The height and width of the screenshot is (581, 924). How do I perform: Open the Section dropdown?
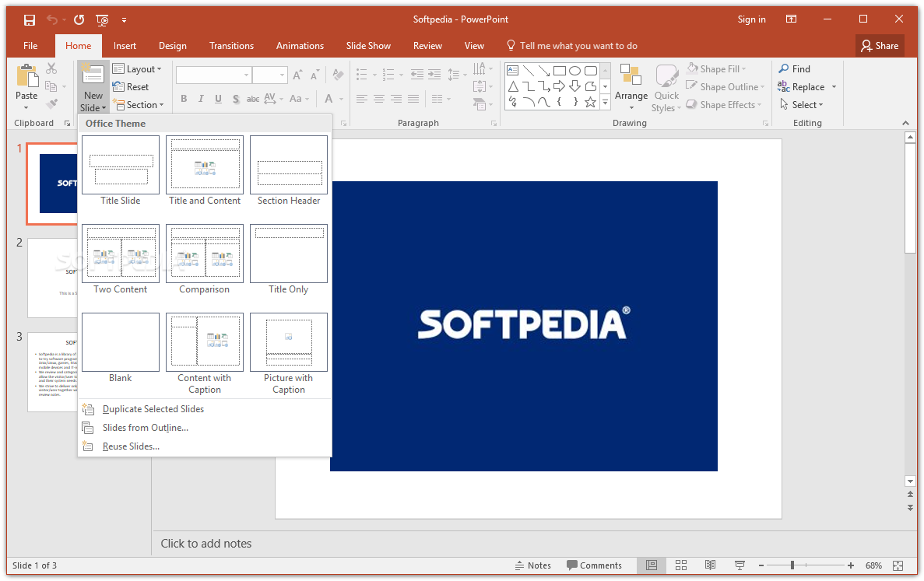tap(138, 105)
